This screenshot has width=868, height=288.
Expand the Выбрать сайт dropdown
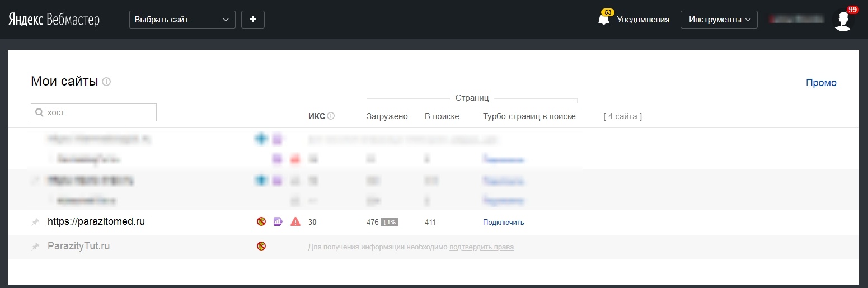pyautogui.click(x=182, y=20)
